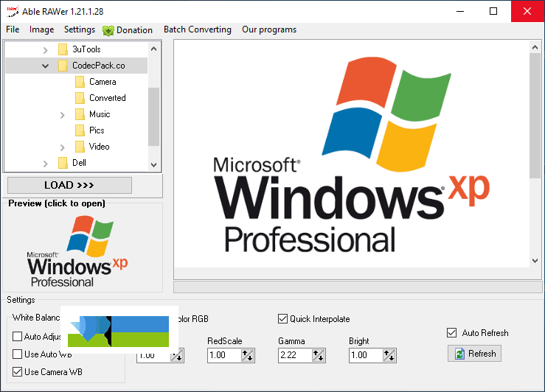
Task: Click the Dell folder icon
Action: coord(63,163)
